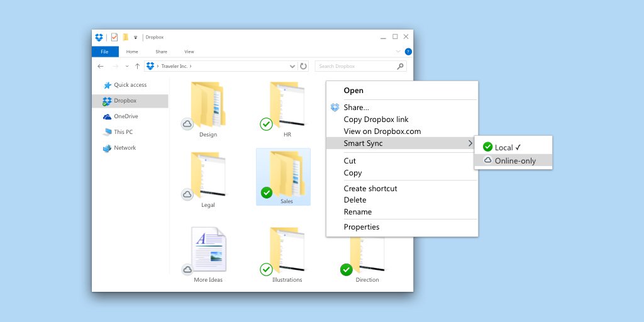Open recent locations dropdown arrow
Screen dimensions: 644x322
(127, 66)
